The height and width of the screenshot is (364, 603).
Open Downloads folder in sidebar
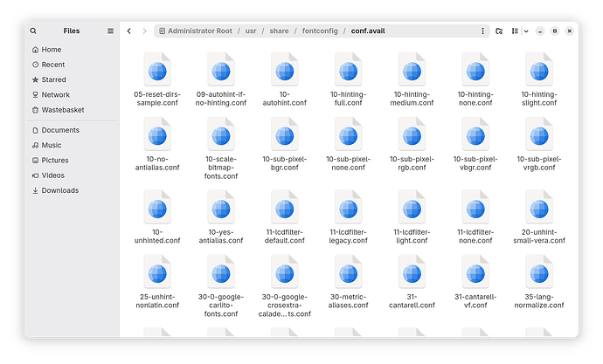point(73,190)
